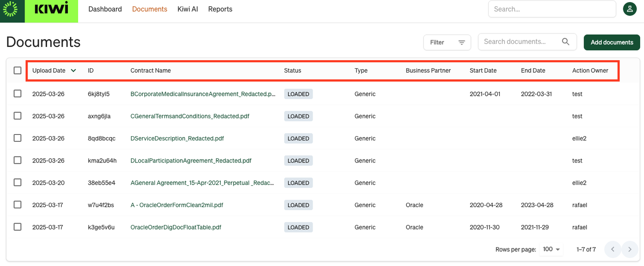Go to previous page arrow
The height and width of the screenshot is (266, 644).
(x=613, y=249)
